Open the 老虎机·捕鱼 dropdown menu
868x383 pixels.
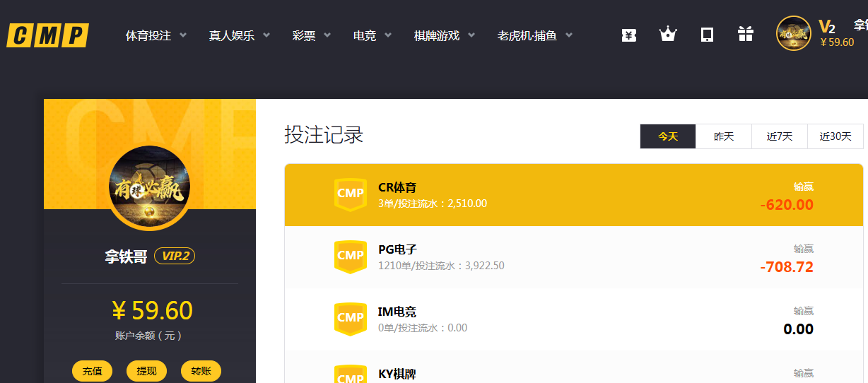tap(534, 35)
